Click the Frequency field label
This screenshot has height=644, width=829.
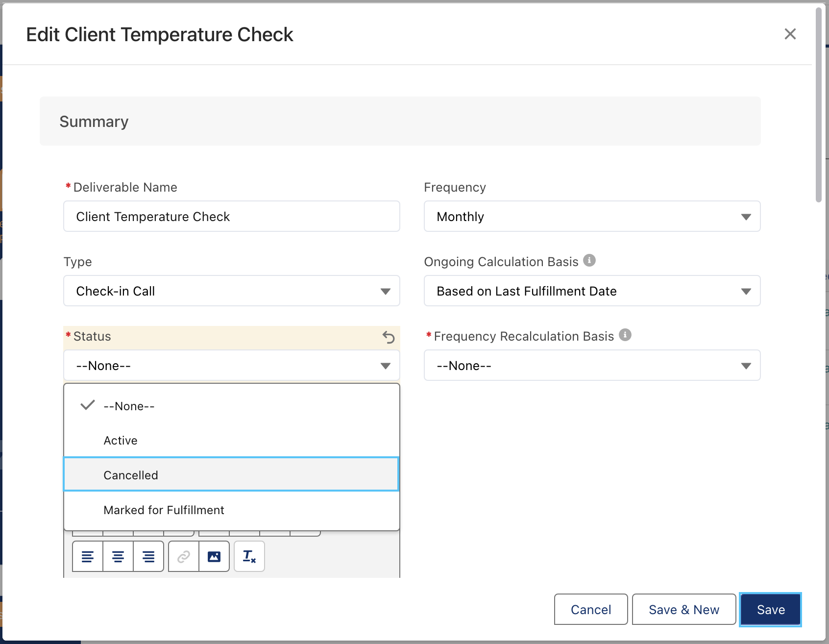[x=455, y=187]
